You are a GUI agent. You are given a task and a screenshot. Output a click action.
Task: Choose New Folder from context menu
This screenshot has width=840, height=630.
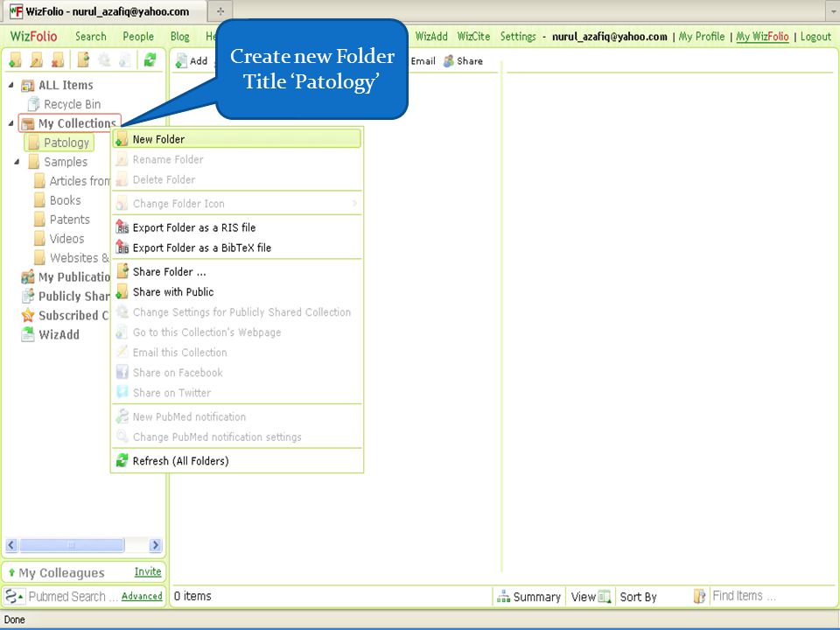pos(237,139)
